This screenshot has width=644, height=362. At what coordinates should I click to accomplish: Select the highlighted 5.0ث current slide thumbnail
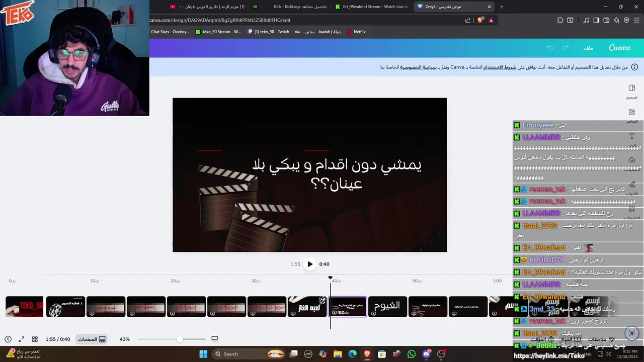(x=347, y=307)
